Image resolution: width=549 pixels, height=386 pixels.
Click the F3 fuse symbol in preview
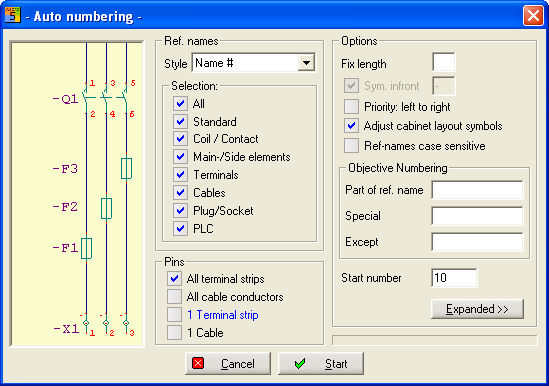click(x=126, y=168)
